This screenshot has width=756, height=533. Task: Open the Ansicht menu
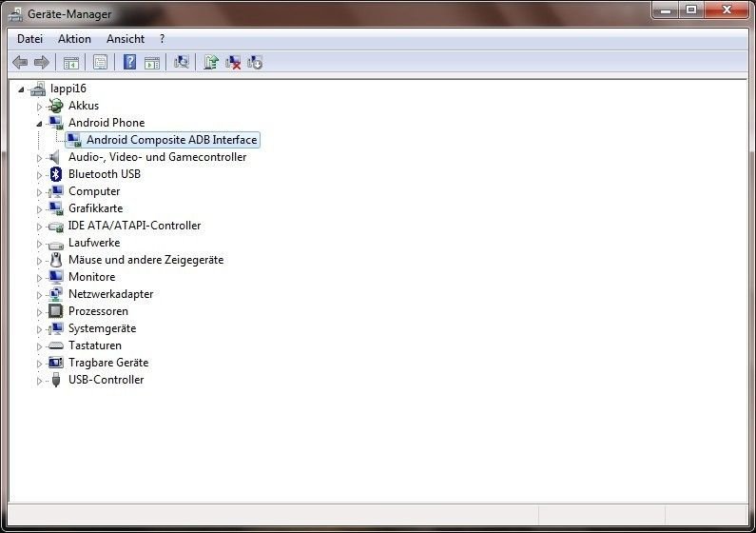tap(126, 39)
